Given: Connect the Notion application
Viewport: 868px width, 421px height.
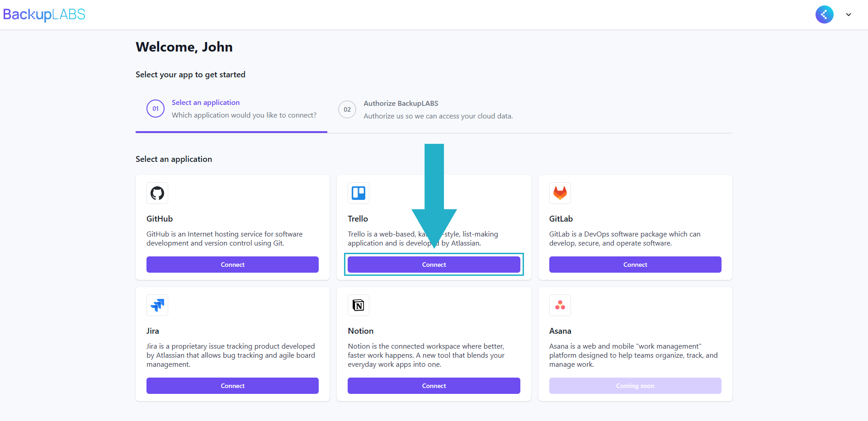Looking at the screenshot, I should [434, 386].
